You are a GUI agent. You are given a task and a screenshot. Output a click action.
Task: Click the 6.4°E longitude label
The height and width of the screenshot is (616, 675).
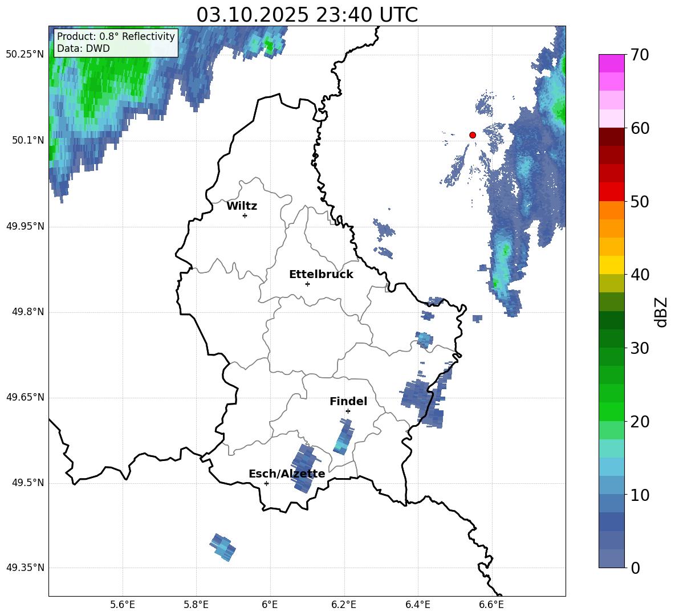pyautogui.click(x=417, y=605)
